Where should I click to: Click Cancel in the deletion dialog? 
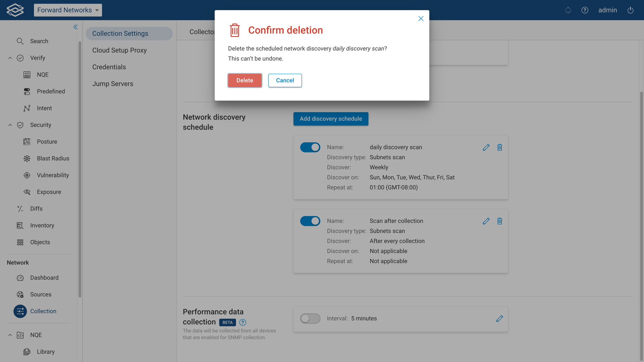tap(285, 80)
